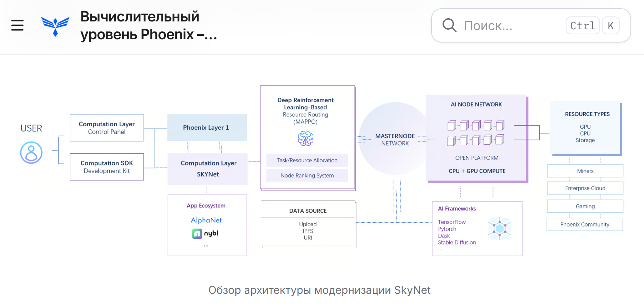644x307 pixels.
Task: Click the 'Enterprise Cloud' box
Action: [x=585, y=188]
